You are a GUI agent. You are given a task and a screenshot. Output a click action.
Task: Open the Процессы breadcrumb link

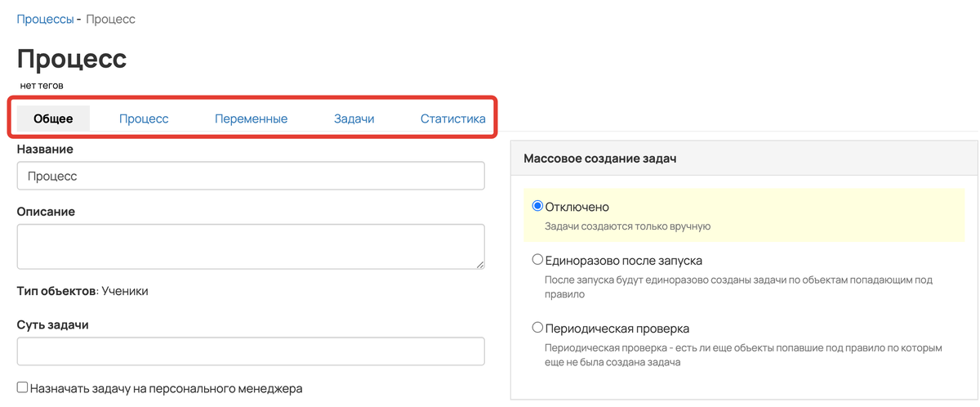click(x=45, y=19)
